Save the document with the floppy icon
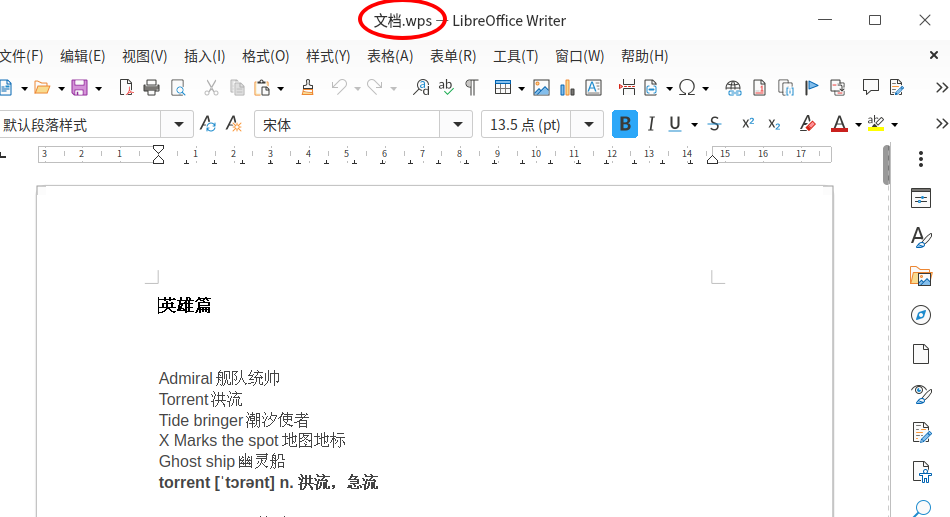The height and width of the screenshot is (517, 950). pos(79,88)
